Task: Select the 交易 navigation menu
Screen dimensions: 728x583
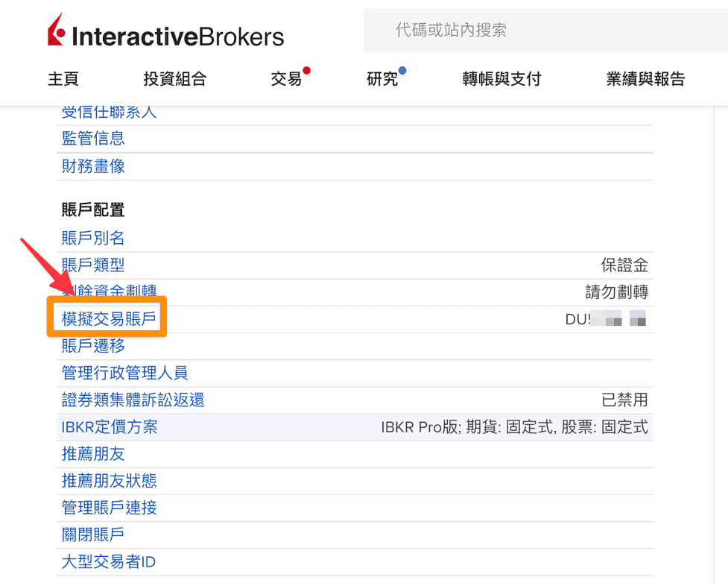Action: [x=286, y=78]
